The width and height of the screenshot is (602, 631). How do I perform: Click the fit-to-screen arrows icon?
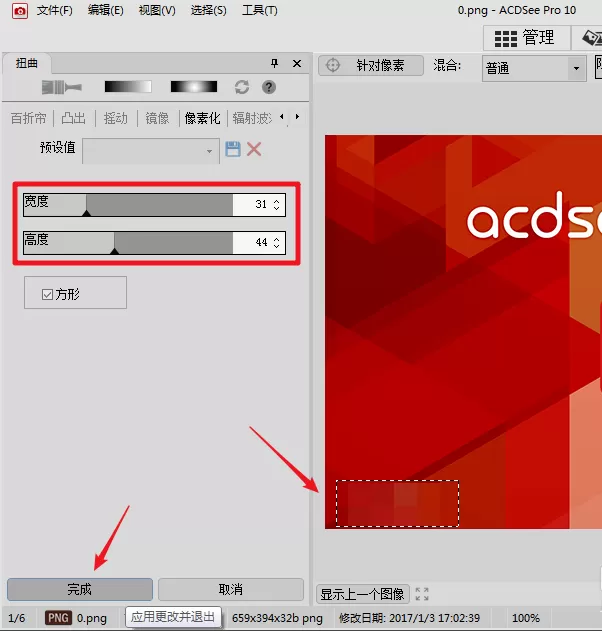coord(422,594)
